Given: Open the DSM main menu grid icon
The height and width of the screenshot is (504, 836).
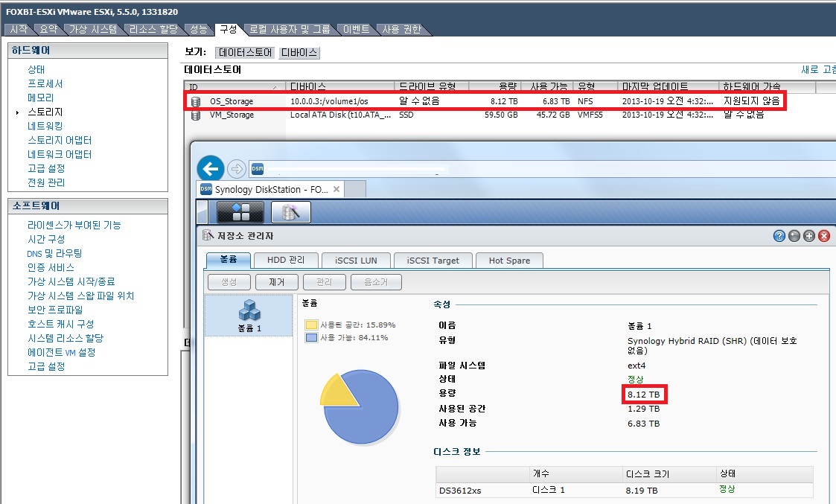Looking at the screenshot, I should pyautogui.click(x=240, y=212).
